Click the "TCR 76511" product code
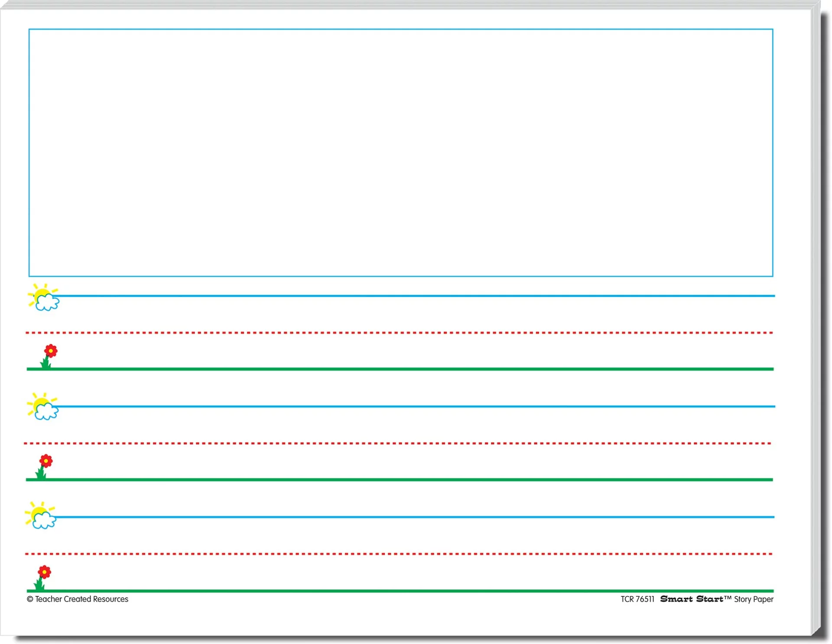 (637, 599)
